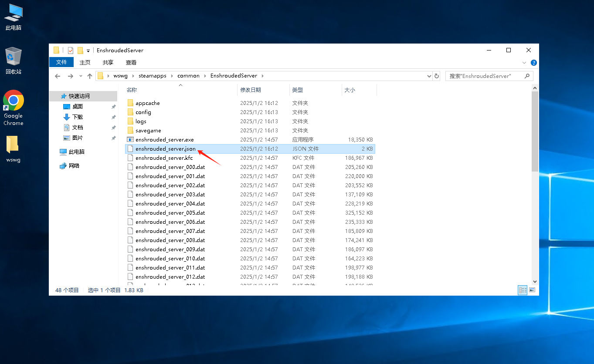The height and width of the screenshot is (364, 594).
Task: Expand the ribbon with the chevron
Action: click(x=525, y=63)
